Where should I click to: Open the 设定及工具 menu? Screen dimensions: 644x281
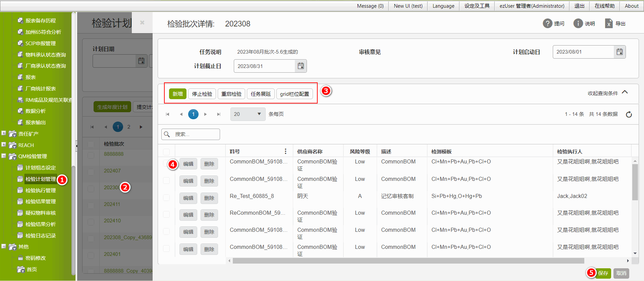[477, 6]
